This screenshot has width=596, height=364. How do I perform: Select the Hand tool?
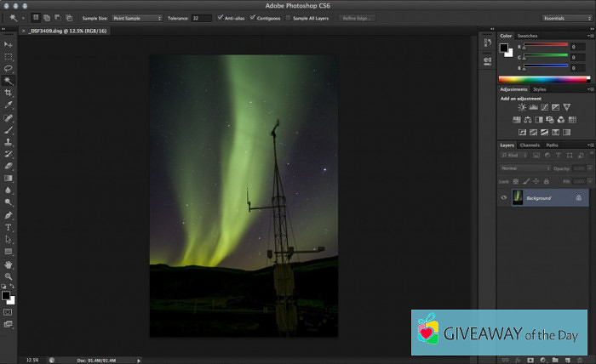[x=9, y=264]
